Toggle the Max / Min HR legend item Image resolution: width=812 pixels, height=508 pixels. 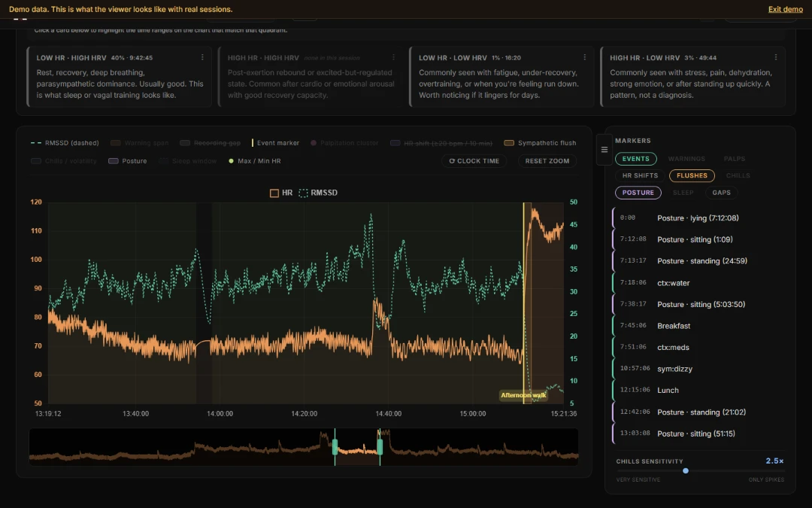click(255, 161)
